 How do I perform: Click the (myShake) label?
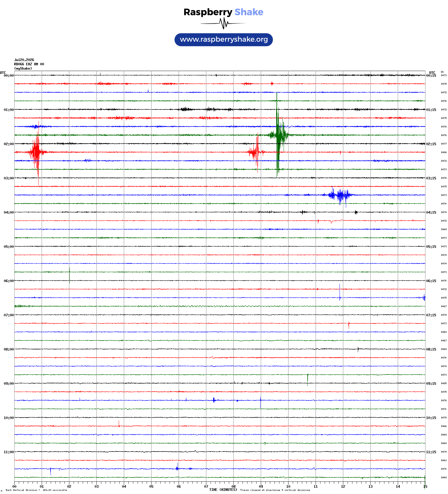click(23, 68)
